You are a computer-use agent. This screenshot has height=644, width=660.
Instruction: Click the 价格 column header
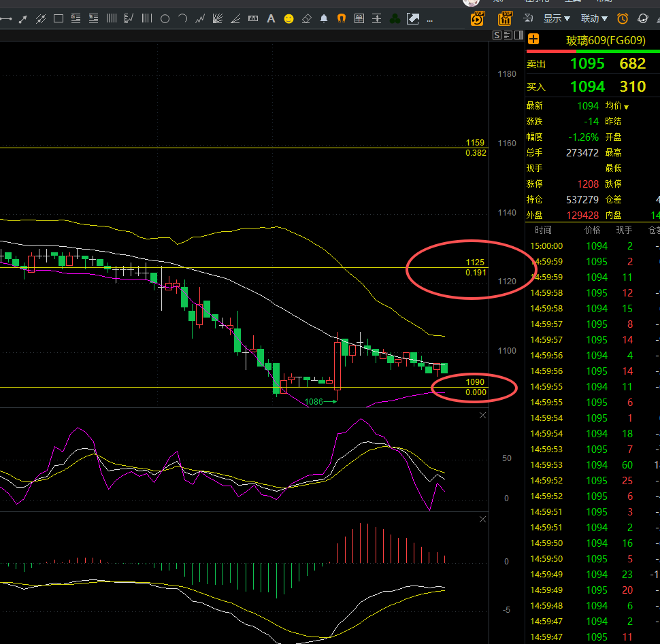(592, 230)
